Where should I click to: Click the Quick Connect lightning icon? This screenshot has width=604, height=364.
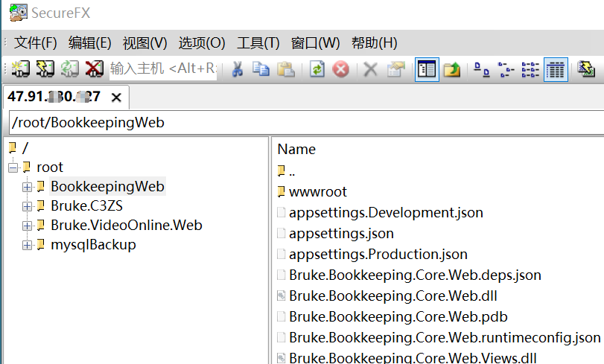point(45,69)
